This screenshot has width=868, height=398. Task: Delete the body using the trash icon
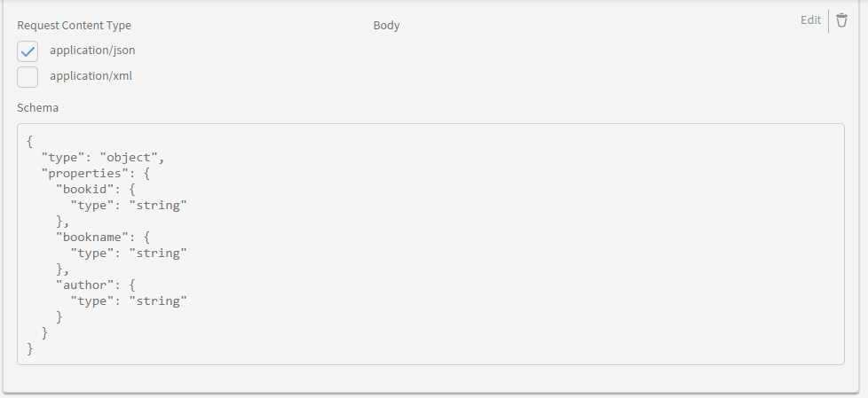pos(841,20)
